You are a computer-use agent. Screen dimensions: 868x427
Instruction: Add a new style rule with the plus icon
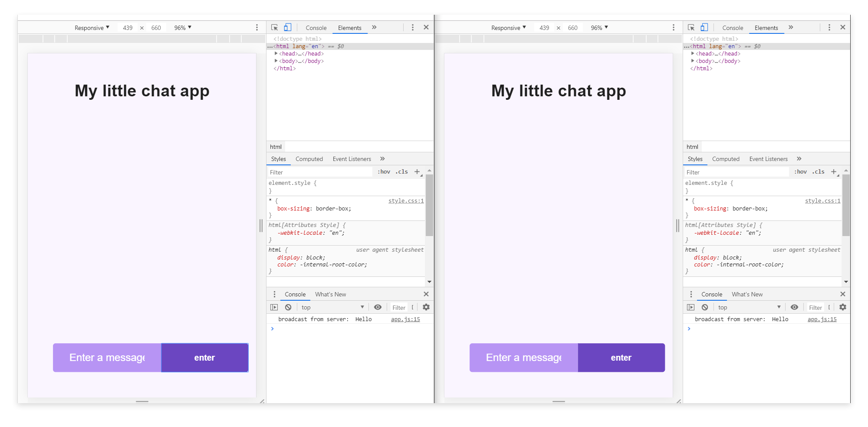click(417, 172)
